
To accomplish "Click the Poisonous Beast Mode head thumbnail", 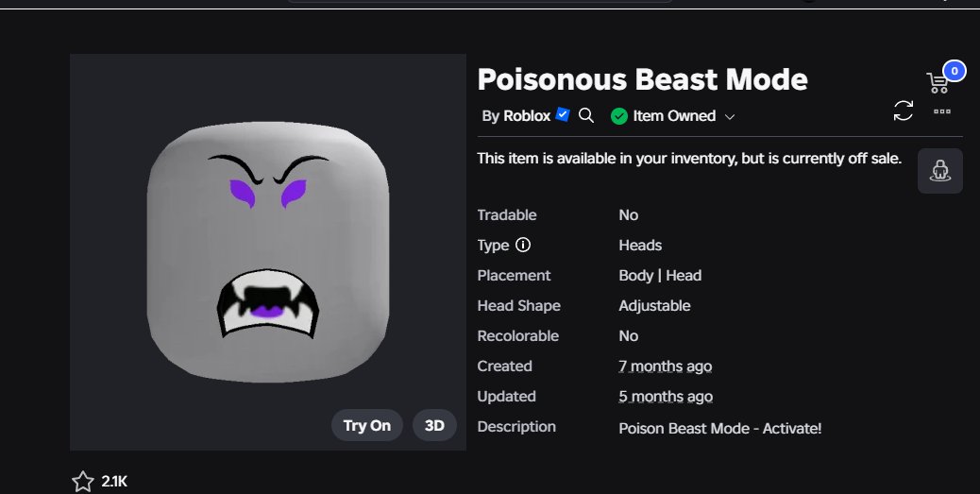I will tap(268, 252).
